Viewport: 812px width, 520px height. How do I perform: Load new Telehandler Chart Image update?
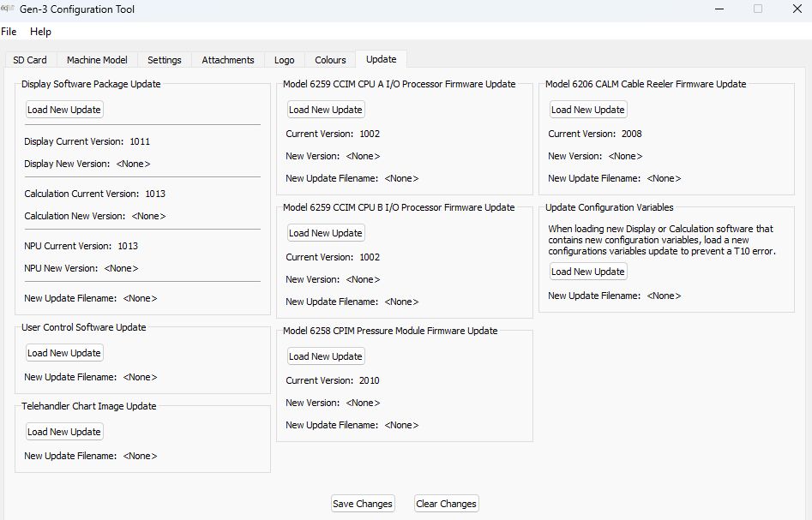pos(64,432)
